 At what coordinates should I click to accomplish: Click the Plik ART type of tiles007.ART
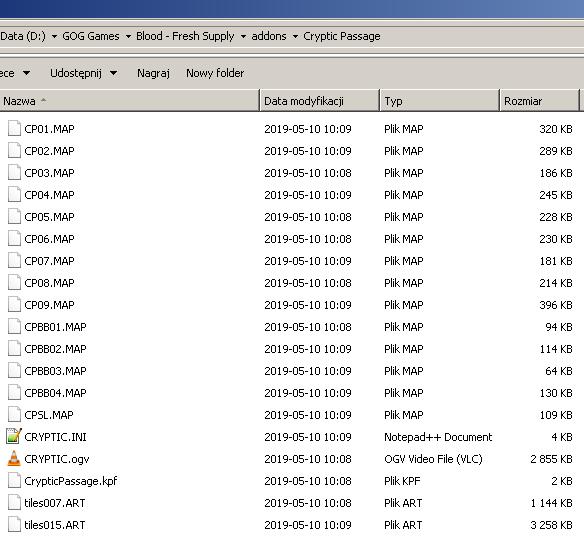click(403, 503)
